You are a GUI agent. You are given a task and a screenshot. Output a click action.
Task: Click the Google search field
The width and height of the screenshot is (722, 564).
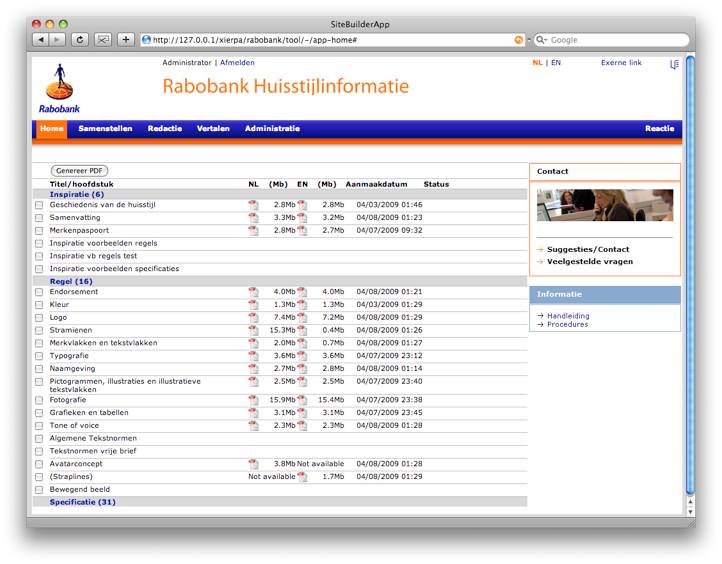(611, 40)
